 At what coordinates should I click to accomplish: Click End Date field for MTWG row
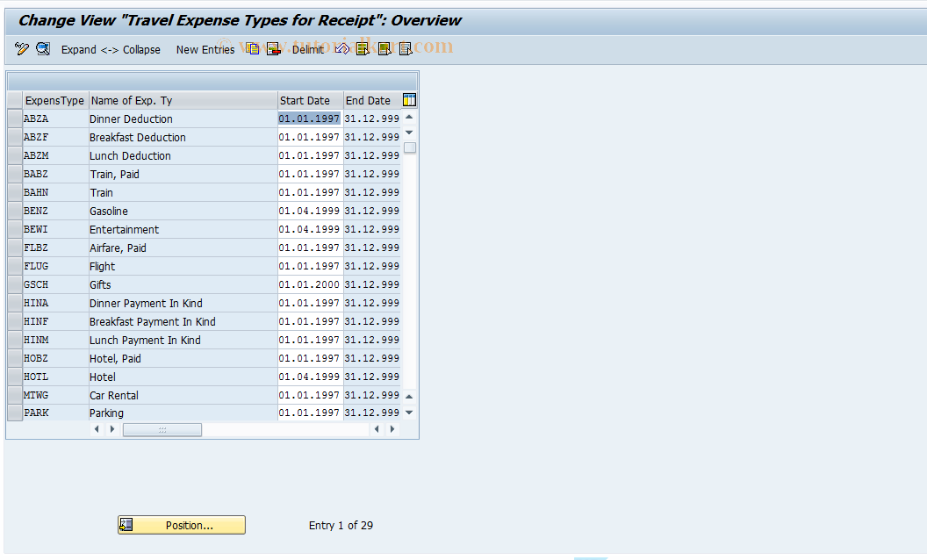[x=372, y=395]
